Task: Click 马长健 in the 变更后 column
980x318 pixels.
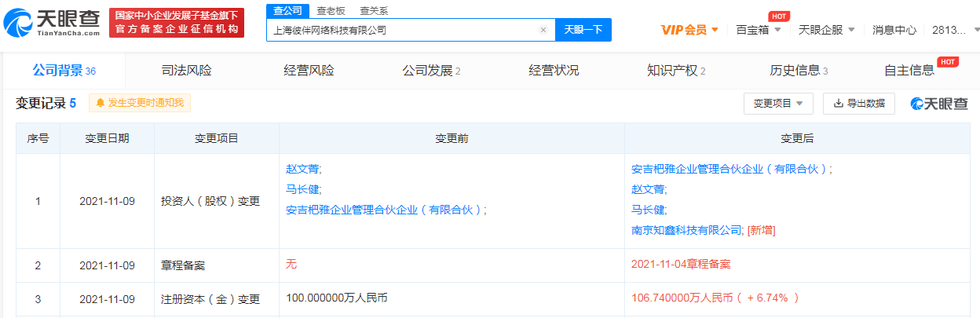Action: (x=648, y=210)
